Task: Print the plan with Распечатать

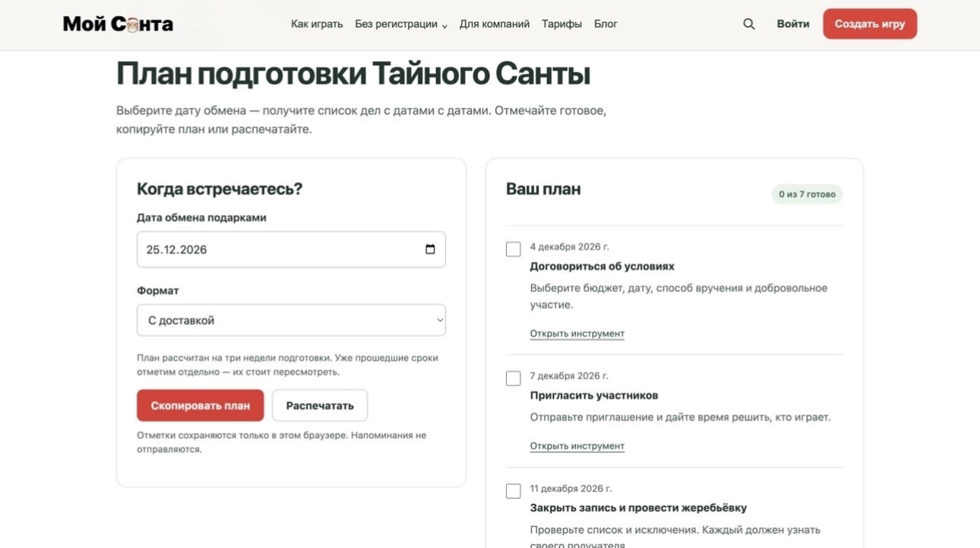Action: pos(320,405)
